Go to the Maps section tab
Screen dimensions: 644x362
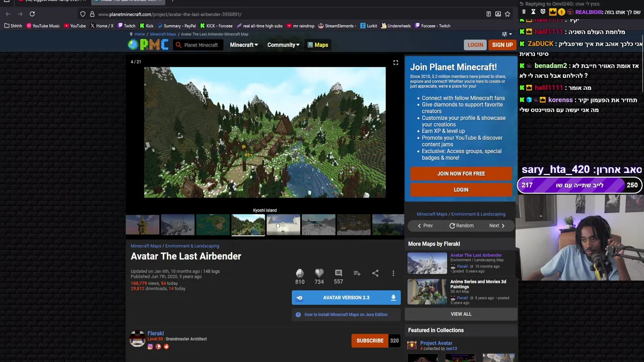coord(317,45)
